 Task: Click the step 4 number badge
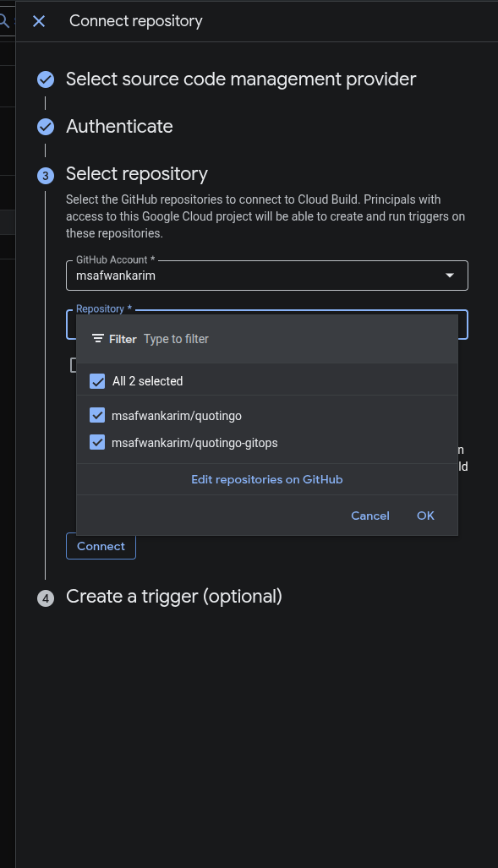[x=46, y=598]
